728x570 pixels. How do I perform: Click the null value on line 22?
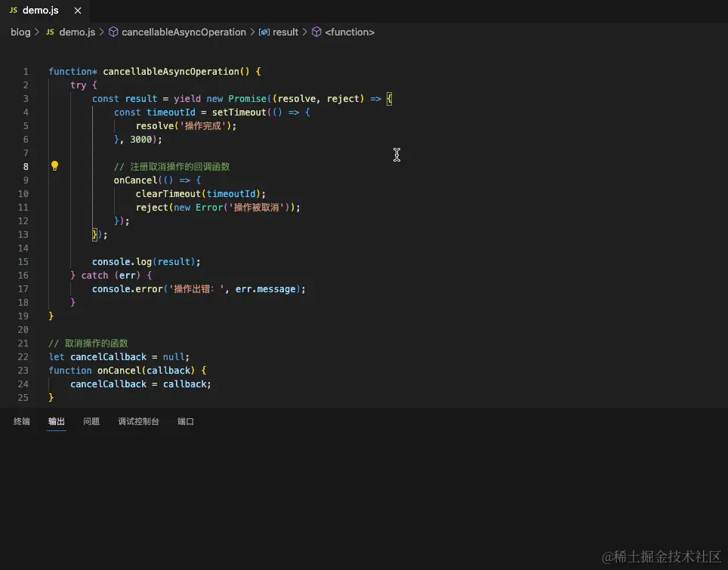tap(174, 357)
